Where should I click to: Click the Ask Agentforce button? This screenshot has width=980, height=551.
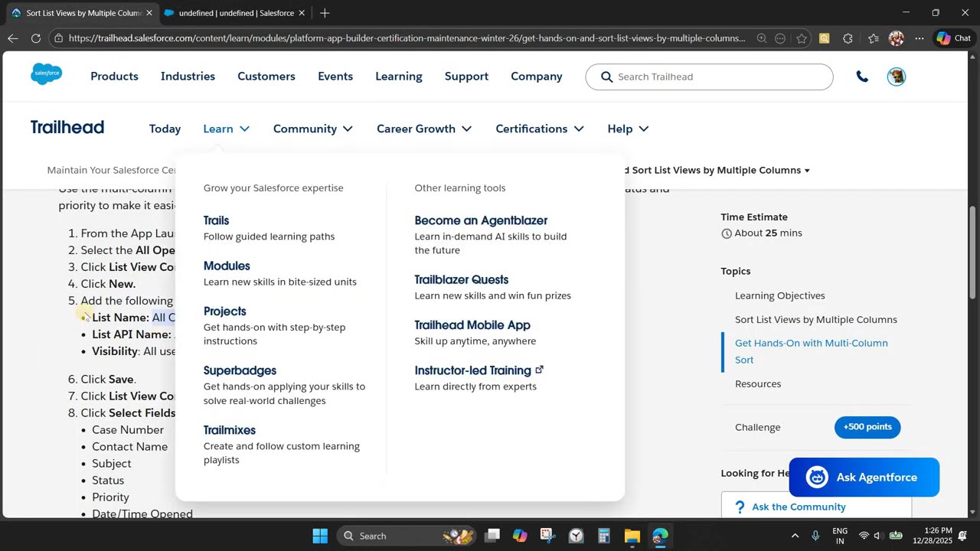(x=864, y=477)
